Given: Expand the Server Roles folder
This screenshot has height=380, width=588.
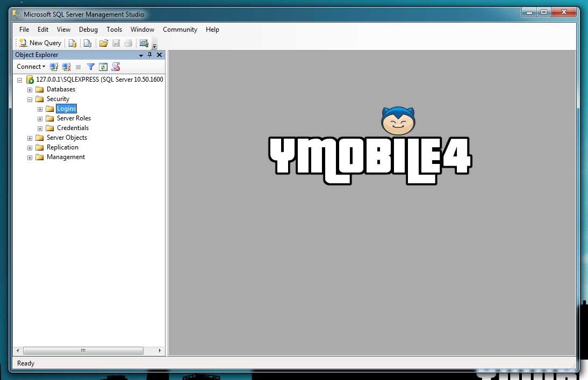Looking at the screenshot, I should [x=40, y=119].
